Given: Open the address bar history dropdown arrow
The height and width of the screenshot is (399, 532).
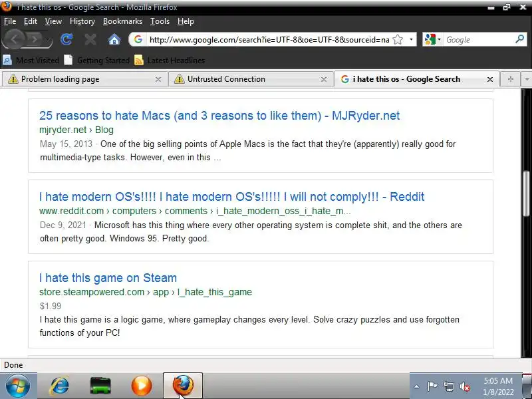Looking at the screenshot, I should [x=411, y=40].
